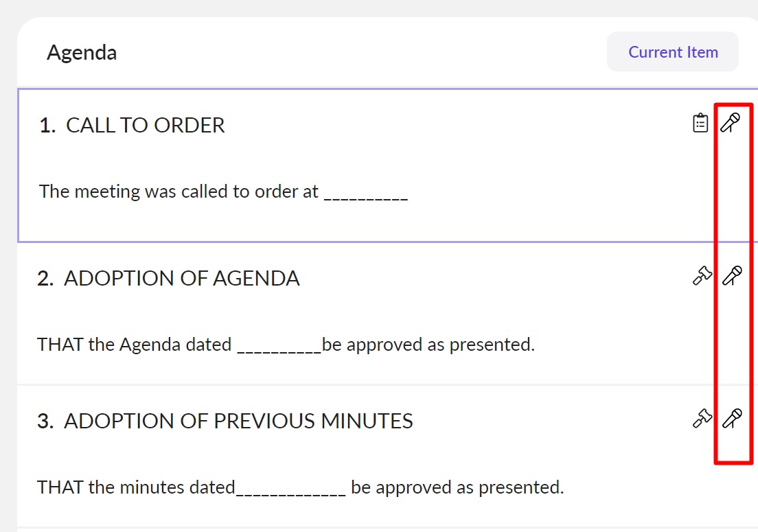Click the blank date field after "minutes dated"
The height and width of the screenshot is (532, 758).
pos(290,490)
